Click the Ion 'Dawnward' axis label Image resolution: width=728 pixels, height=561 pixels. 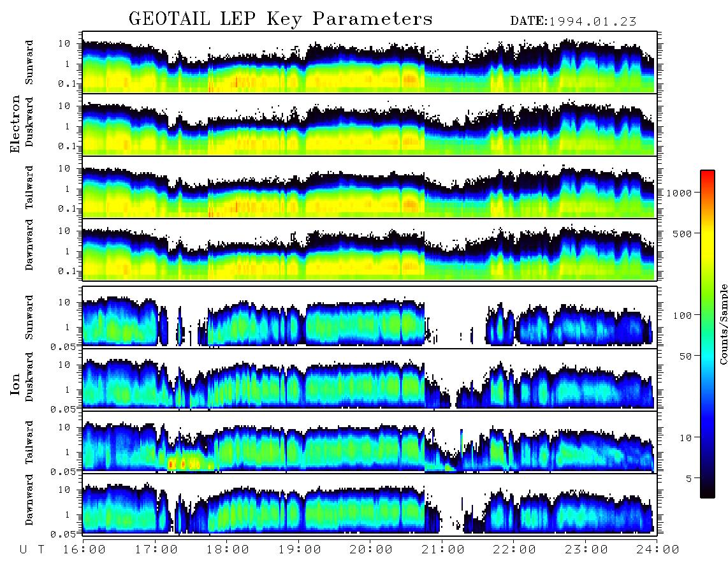coord(29,500)
